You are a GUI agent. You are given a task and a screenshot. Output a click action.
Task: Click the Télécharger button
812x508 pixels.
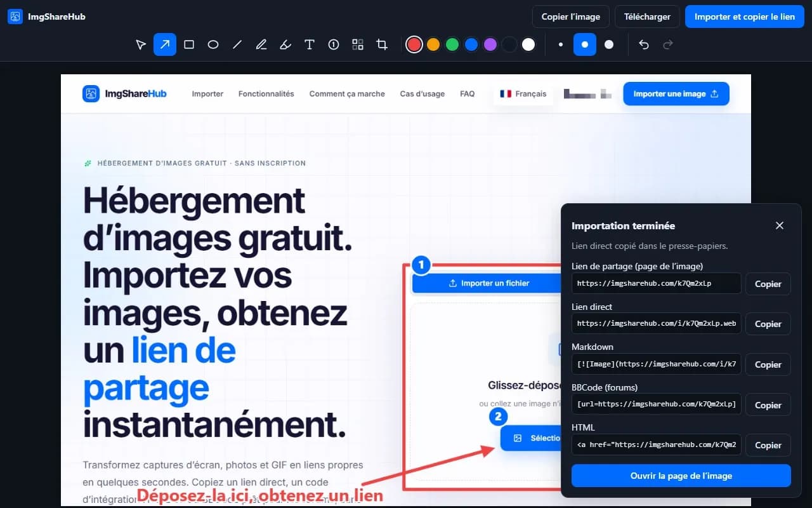tap(647, 17)
